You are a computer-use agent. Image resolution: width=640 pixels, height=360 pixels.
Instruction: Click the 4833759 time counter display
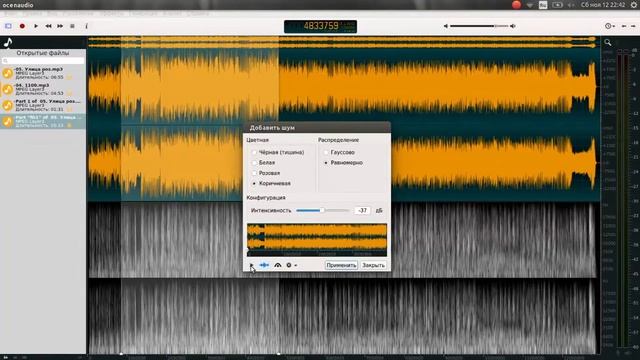click(x=320, y=27)
